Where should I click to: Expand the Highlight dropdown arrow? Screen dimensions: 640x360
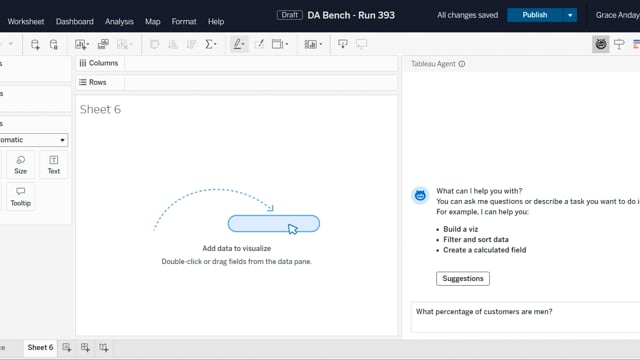coord(244,44)
